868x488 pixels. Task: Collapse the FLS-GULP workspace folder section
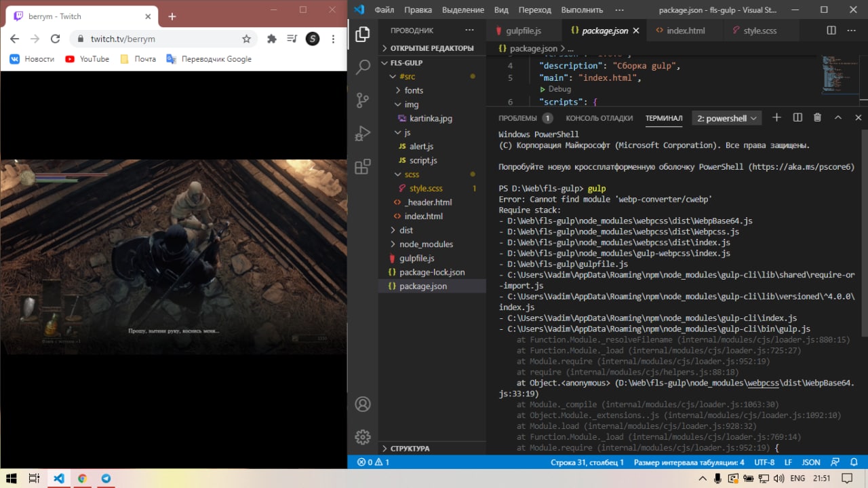coord(432,62)
